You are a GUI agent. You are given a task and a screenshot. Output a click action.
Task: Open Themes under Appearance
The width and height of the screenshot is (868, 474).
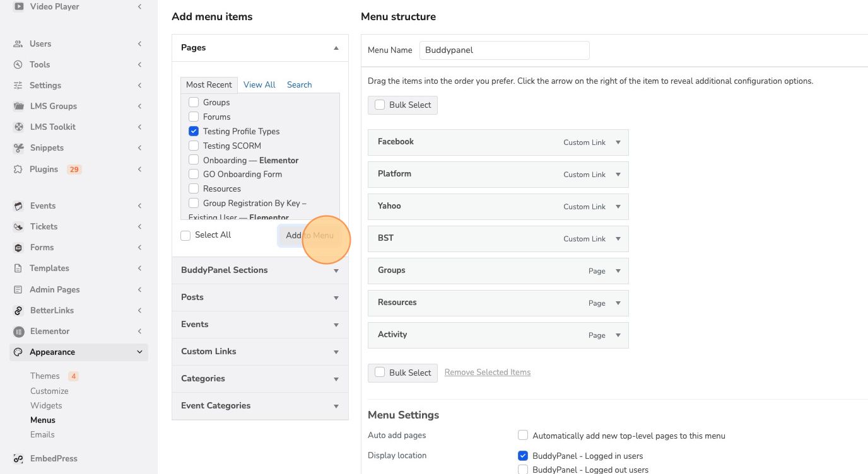coord(45,376)
